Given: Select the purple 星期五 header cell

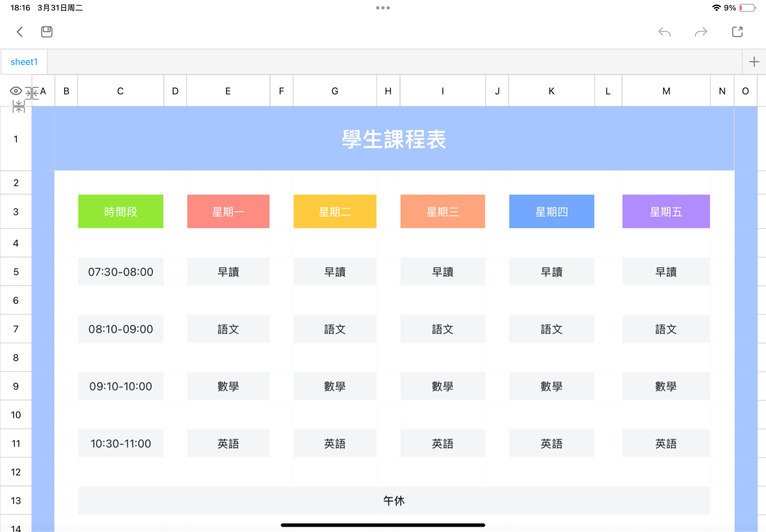Looking at the screenshot, I should pyautogui.click(x=666, y=211).
